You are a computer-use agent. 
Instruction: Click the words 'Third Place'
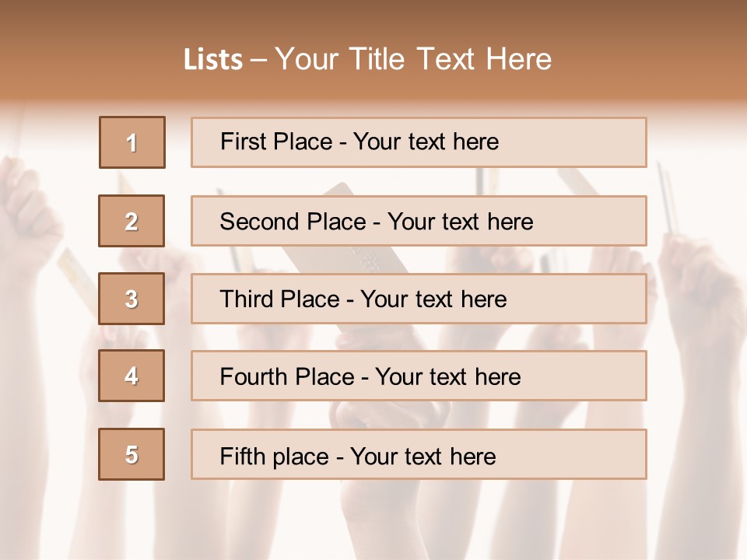click(279, 299)
